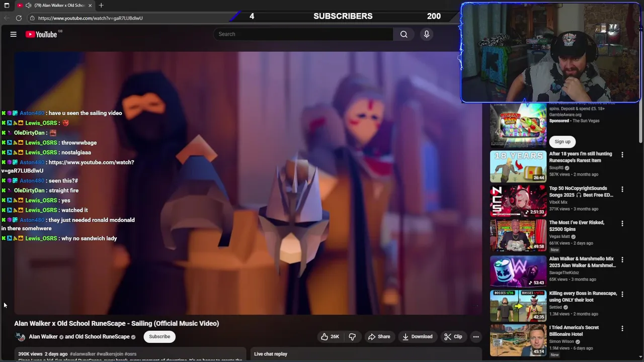Expand the Live chat replay panel
This screenshot has width=644, height=362.
pos(367,354)
